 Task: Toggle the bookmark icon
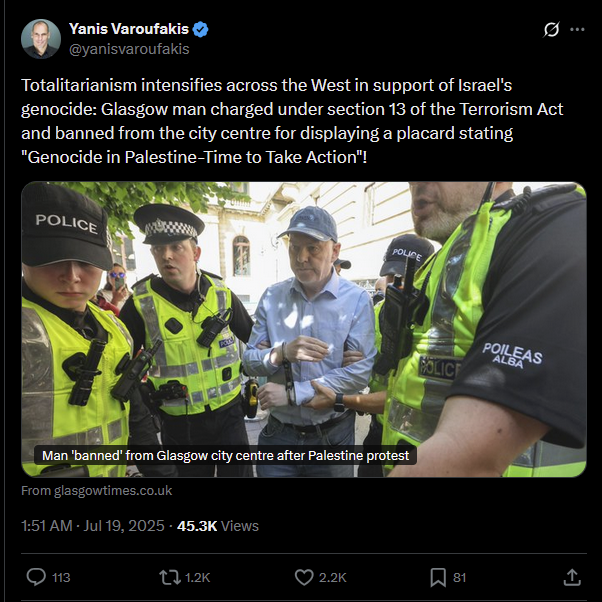click(438, 577)
